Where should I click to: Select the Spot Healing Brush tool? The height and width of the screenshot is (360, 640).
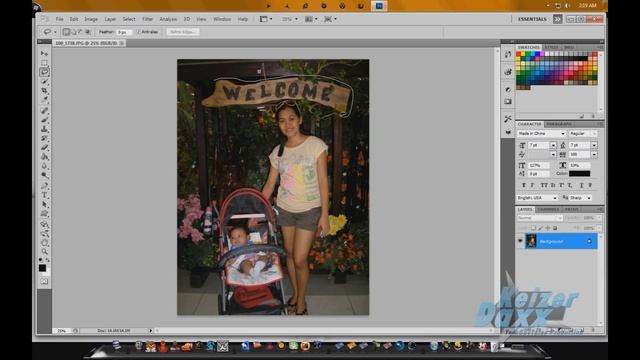pyautogui.click(x=44, y=111)
